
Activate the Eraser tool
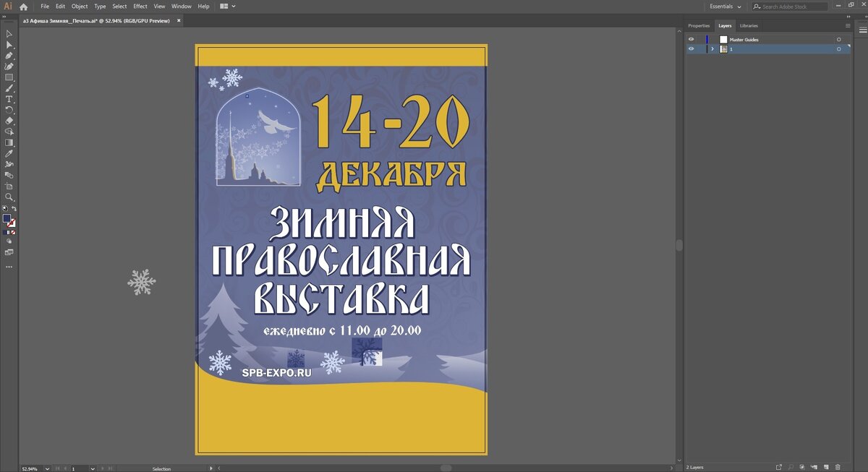[9, 121]
